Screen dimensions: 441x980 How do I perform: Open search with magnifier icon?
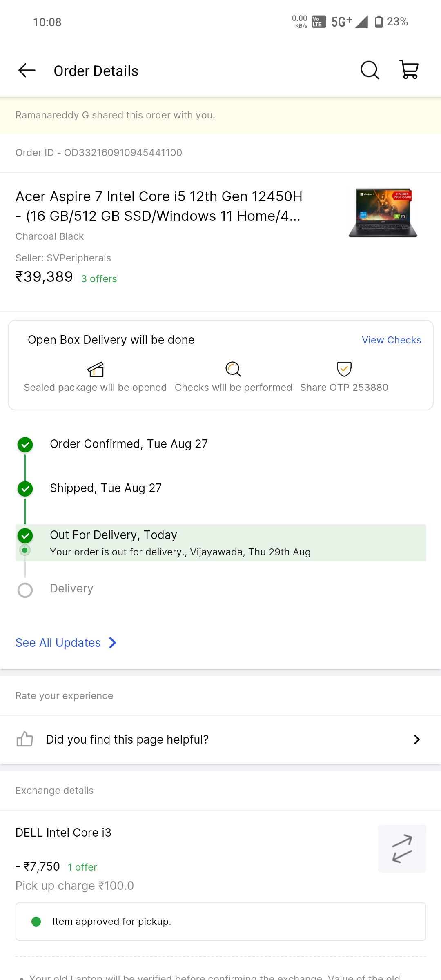coord(370,70)
